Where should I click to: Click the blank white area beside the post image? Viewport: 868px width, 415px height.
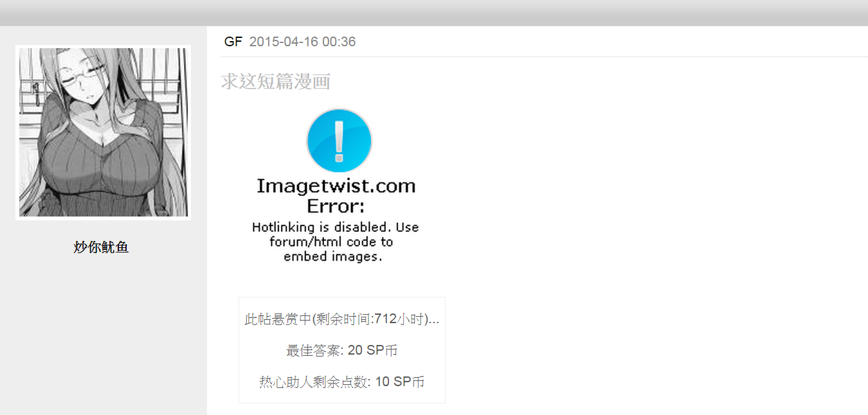[x=643, y=193]
